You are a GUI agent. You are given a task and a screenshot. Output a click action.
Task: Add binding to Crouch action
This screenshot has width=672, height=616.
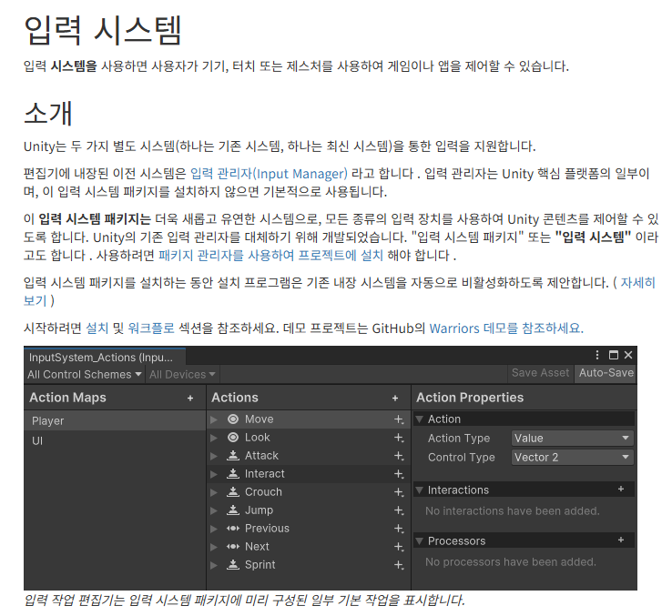399,492
